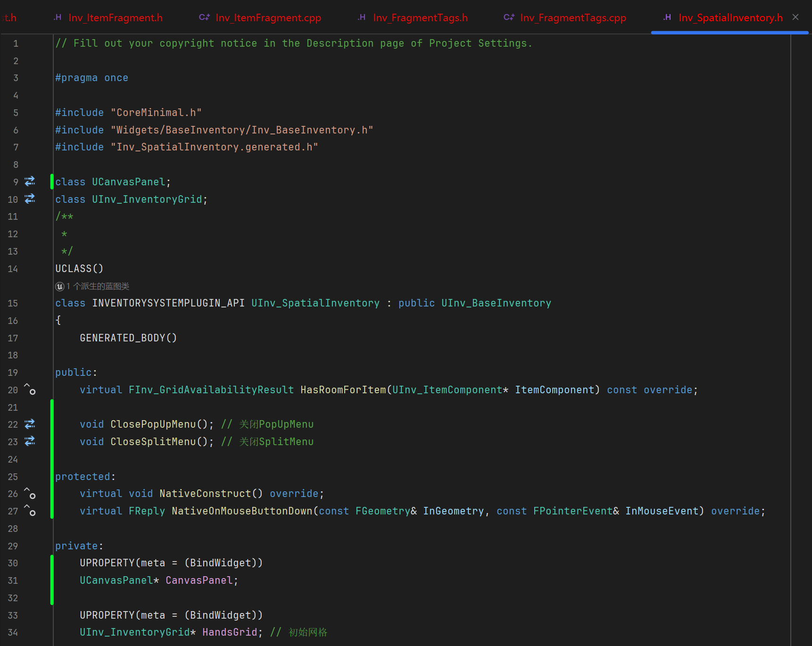
Task: Open the Inv_ItemFragment.cpp tab
Action: [268, 18]
